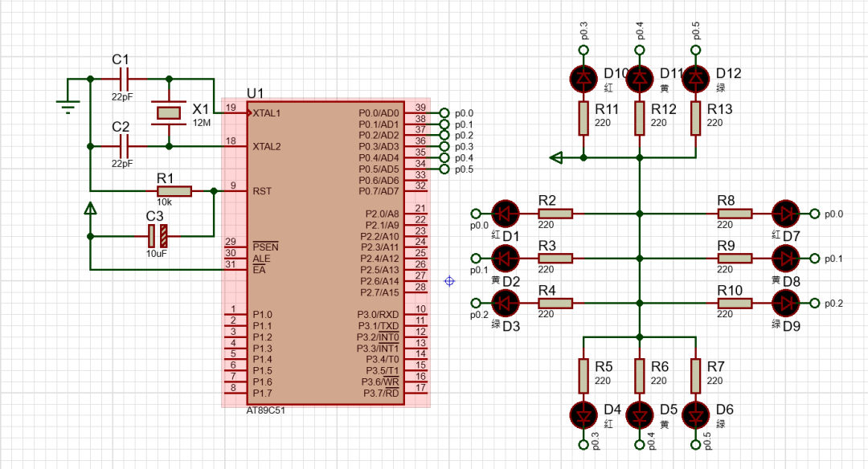868x469 pixels.
Task: Click the XTAL1 pin label
Action: [x=267, y=112]
